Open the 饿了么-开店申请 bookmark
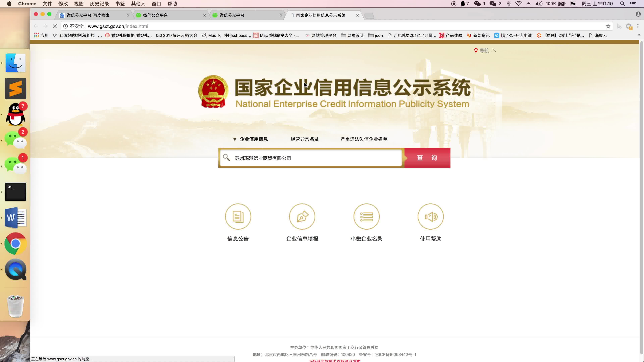Screen dimensions: 644x362 tap(513, 35)
